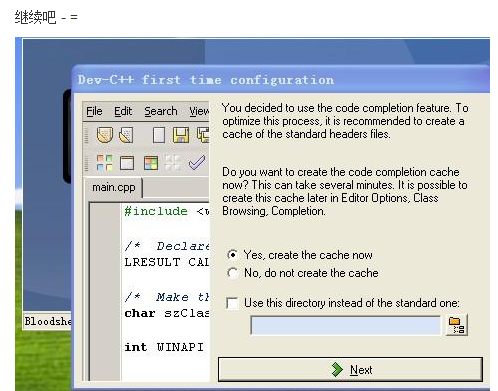498x391 pixels.
Task: Click the colorful window compile-run icon
Action: pos(151,163)
